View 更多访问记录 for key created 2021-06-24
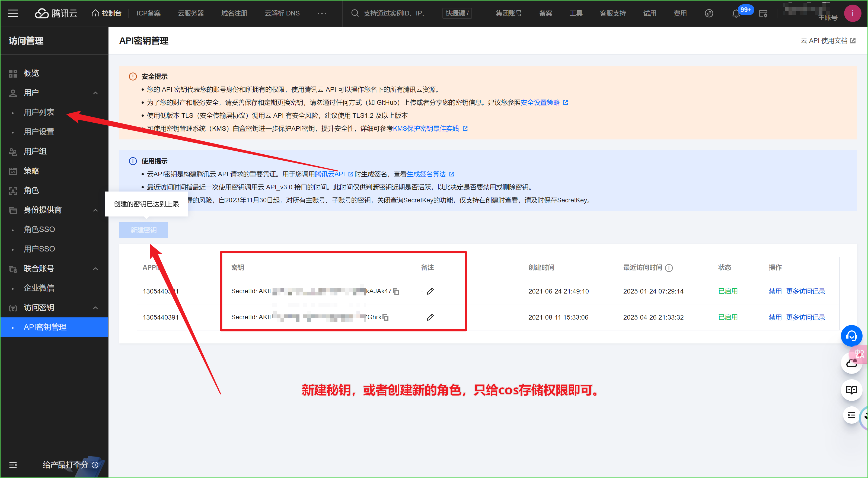This screenshot has height=478, width=868. [805, 291]
